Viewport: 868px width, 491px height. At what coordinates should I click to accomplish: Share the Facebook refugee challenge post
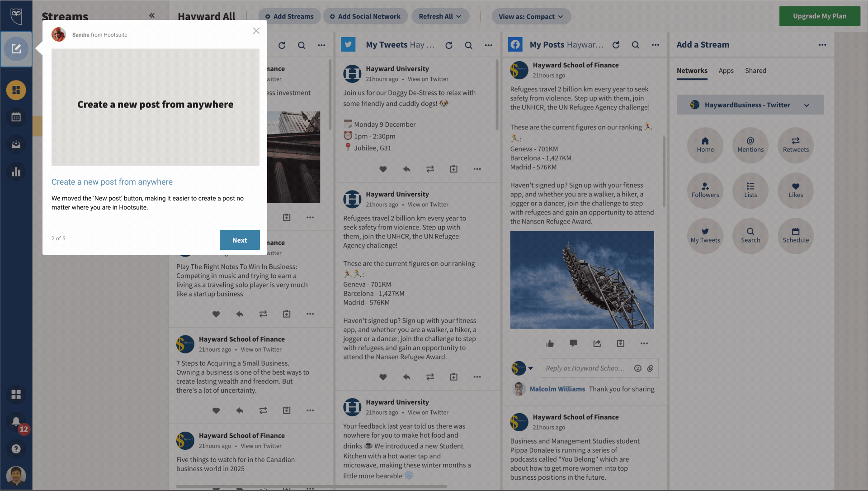pyautogui.click(x=597, y=343)
